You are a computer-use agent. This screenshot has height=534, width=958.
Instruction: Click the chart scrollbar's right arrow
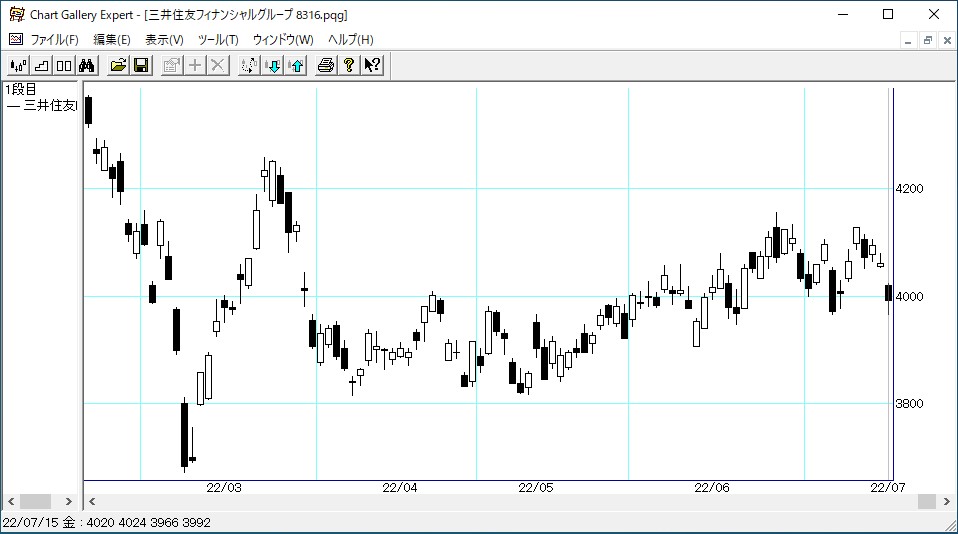point(946,501)
